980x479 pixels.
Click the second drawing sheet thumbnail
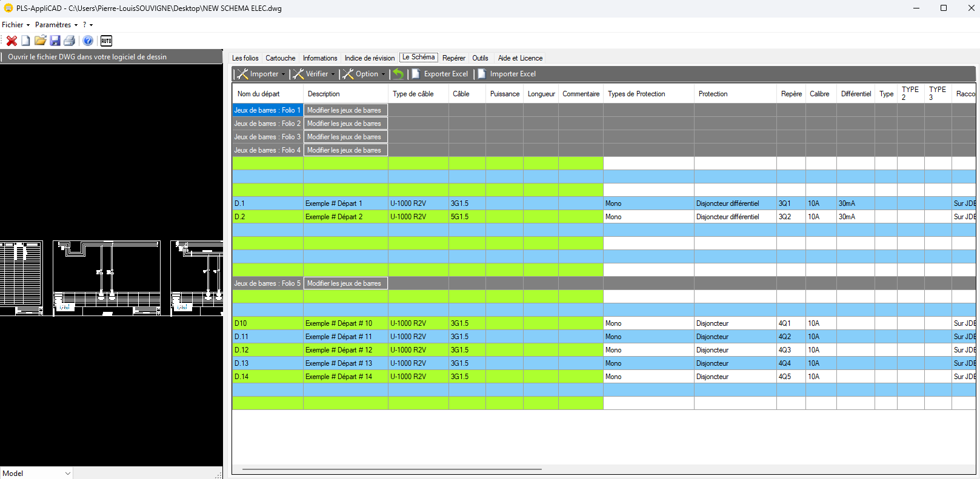[x=107, y=278]
